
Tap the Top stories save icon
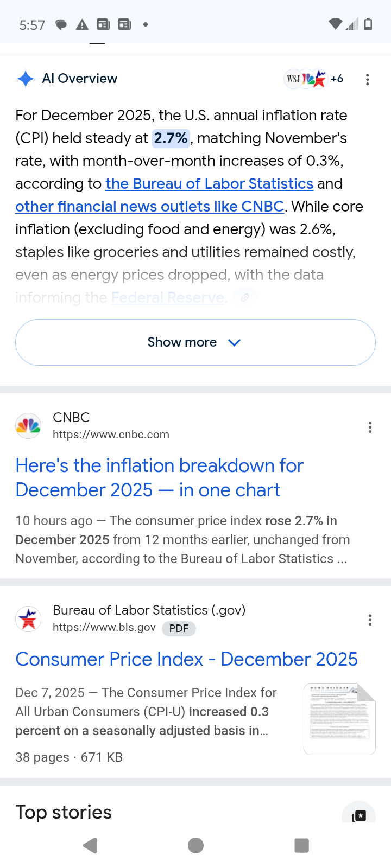359,815
